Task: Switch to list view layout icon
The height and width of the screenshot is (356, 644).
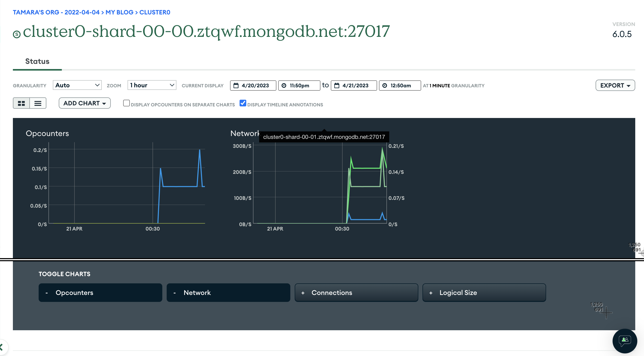Action: [38, 103]
